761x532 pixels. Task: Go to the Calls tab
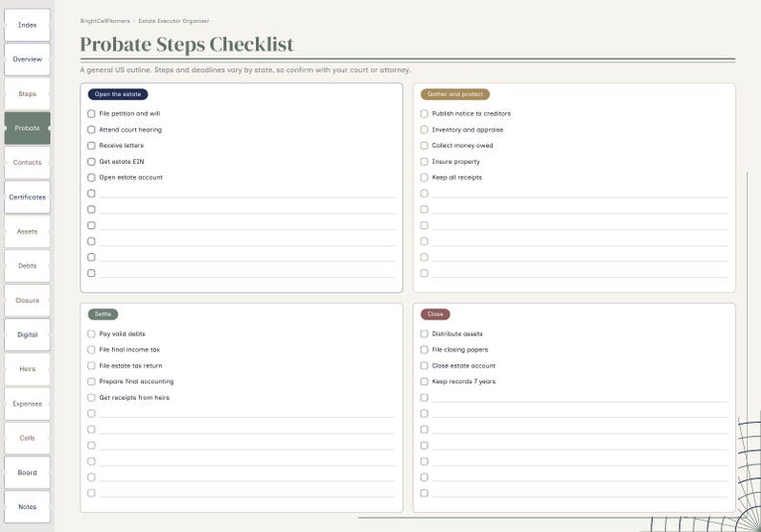[x=27, y=438]
